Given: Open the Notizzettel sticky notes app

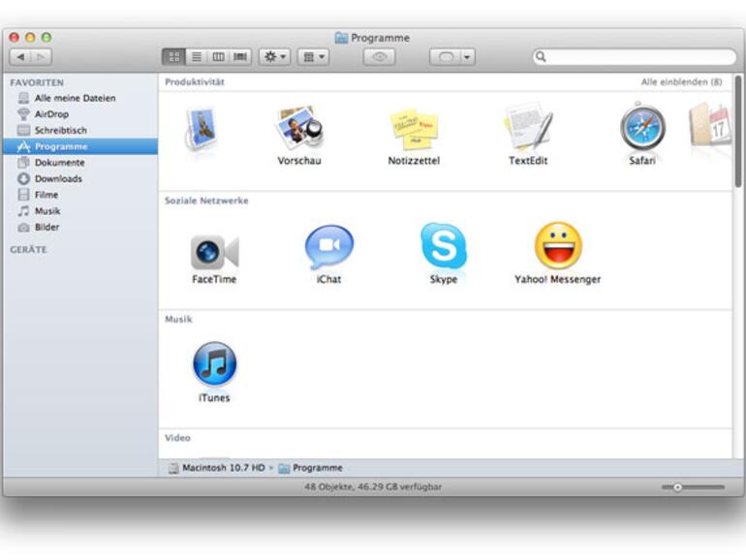Looking at the screenshot, I should (x=414, y=129).
